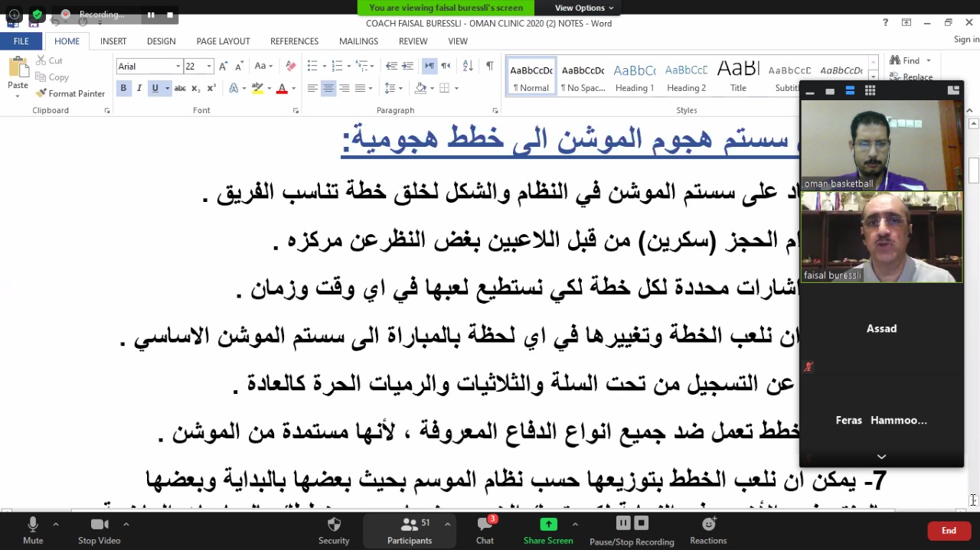This screenshot has height=550, width=980.
Task: Clear all formatting with eraser icon
Action: click(x=290, y=67)
